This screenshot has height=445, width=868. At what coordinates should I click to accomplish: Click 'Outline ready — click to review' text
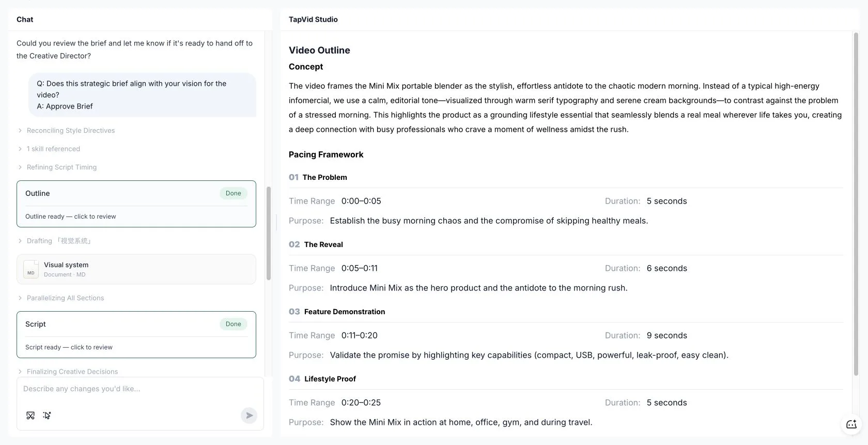pyautogui.click(x=71, y=217)
